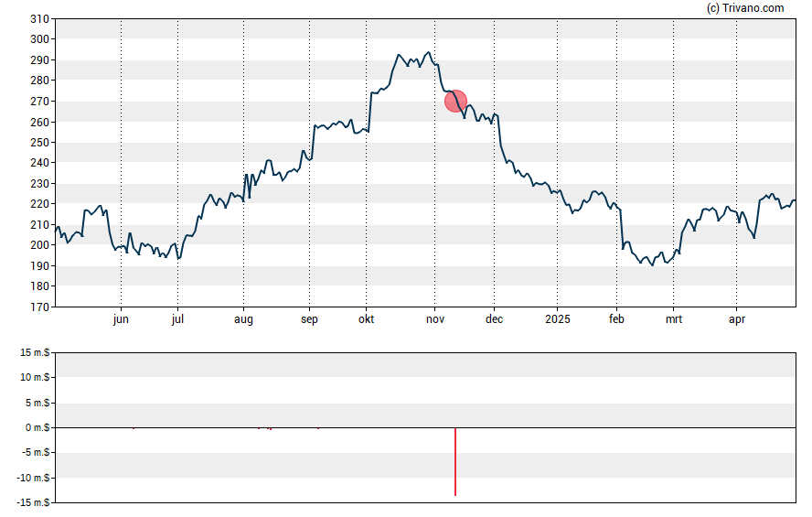Click the 'dec' month label
This screenshot has height=517, width=812.
click(x=494, y=319)
